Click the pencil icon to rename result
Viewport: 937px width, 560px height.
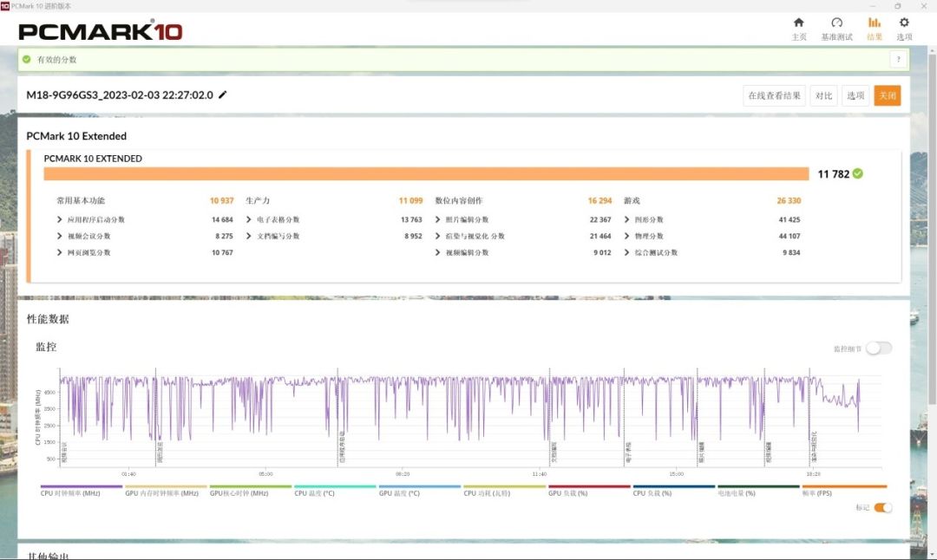[x=223, y=94]
